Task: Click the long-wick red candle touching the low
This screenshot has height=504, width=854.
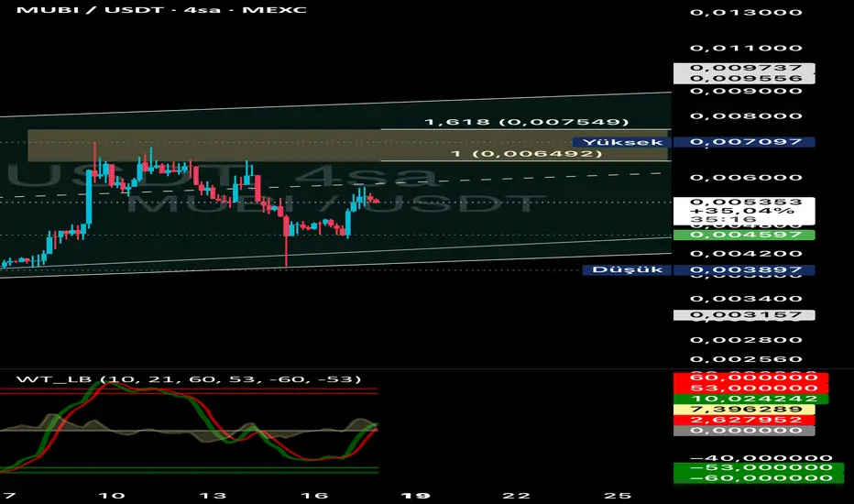Action: 286,240
